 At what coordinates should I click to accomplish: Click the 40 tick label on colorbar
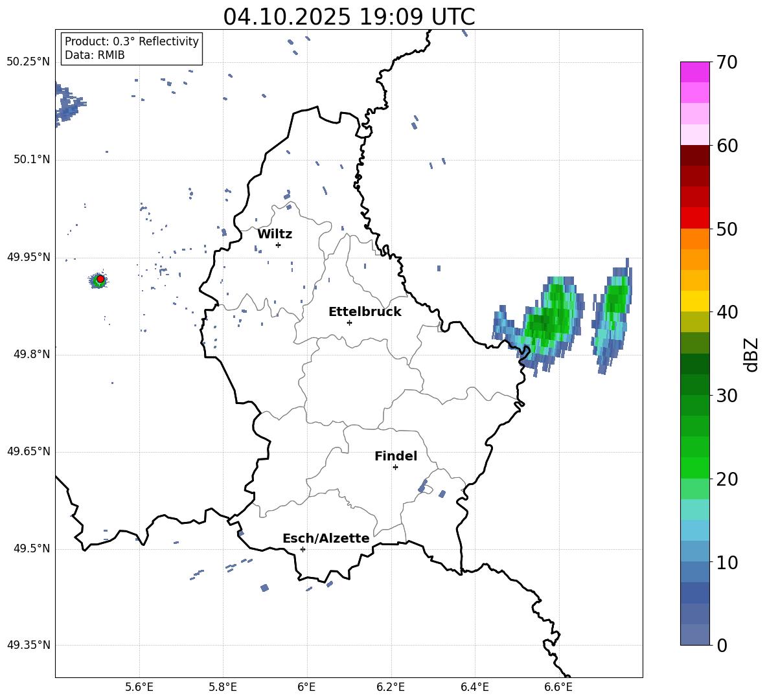[x=726, y=312]
